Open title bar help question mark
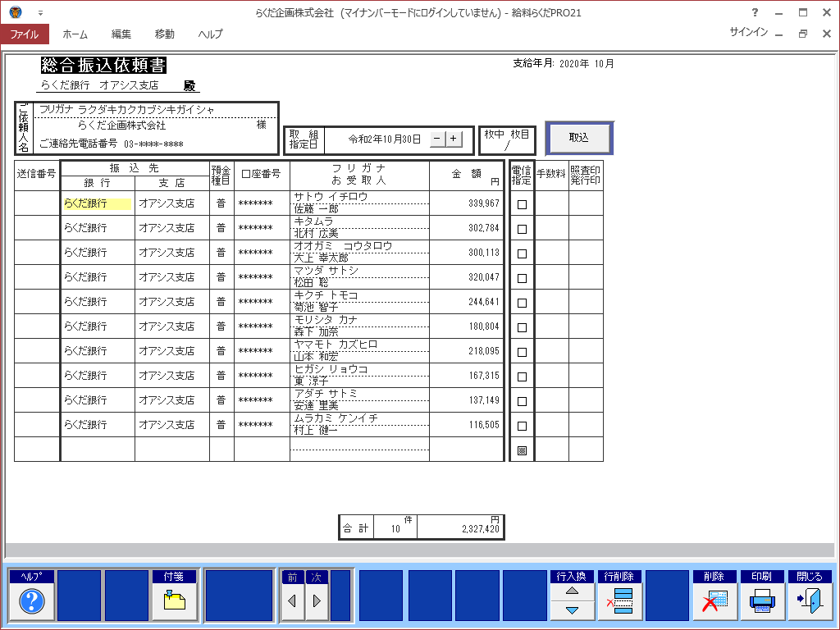840x630 pixels. 755,13
